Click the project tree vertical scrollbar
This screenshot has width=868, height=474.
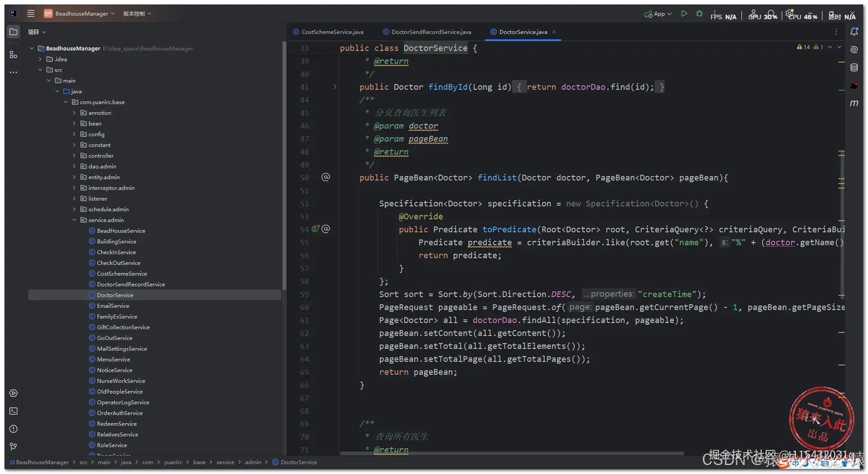click(x=284, y=165)
